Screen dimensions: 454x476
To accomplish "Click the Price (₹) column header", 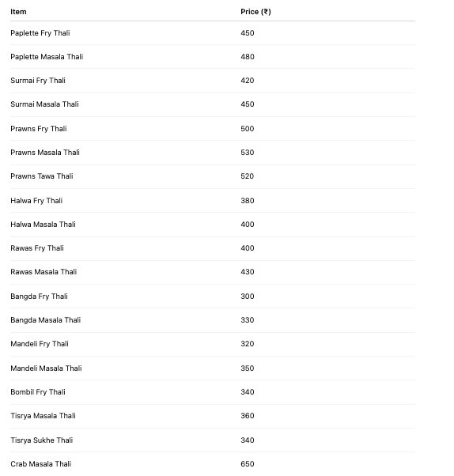I will (255, 12).
